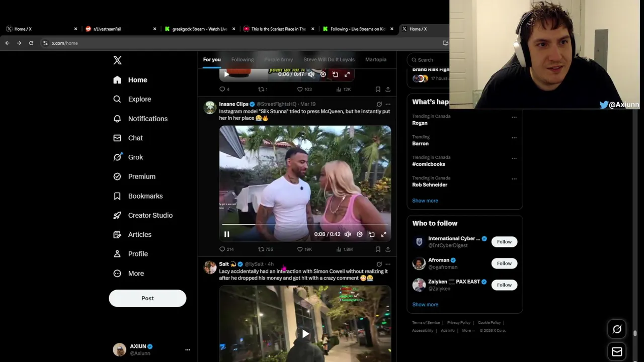Viewport: 644px width, 362px height.
Task: Play the Salt post video
Action: (x=305, y=334)
